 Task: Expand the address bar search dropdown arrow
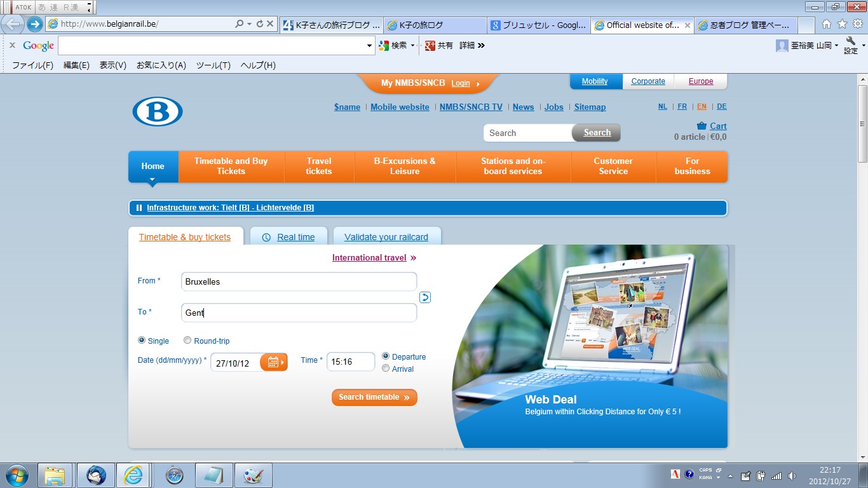(249, 24)
